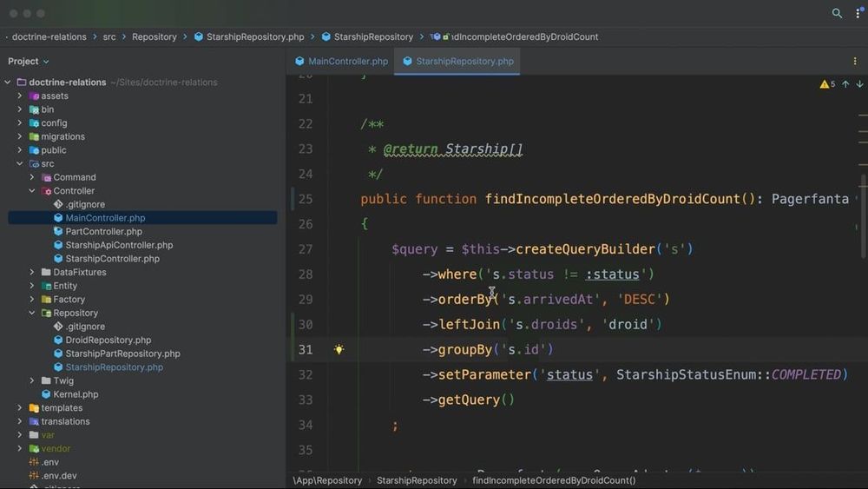Click the yellow lightbulb intention icon on line 31
Screen dimensions: 868x489
tap(339, 349)
